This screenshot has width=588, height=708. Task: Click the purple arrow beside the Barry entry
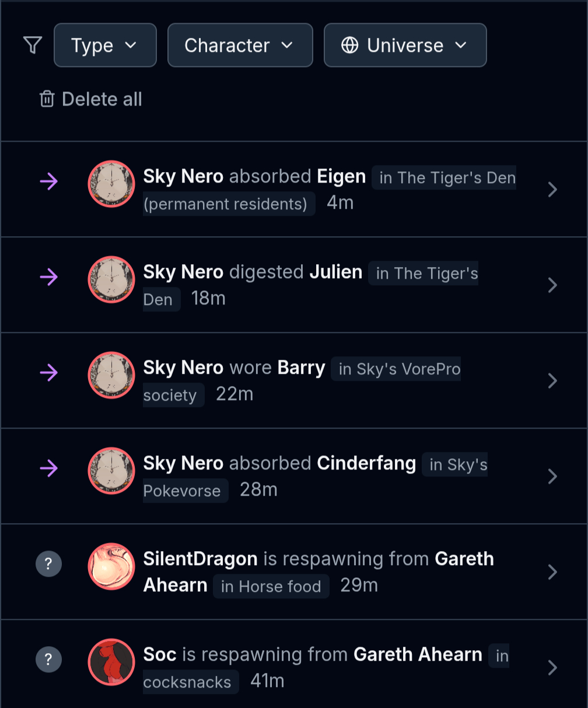(49, 373)
